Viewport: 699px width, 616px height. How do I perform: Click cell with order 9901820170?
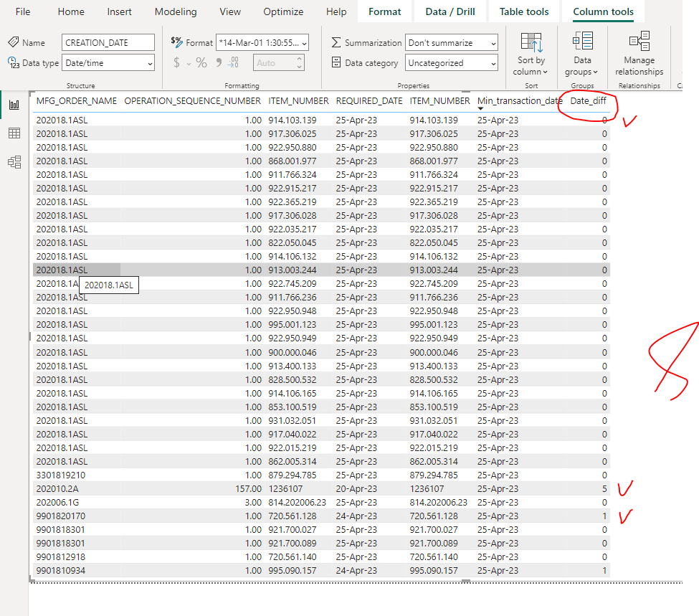[x=61, y=516]
